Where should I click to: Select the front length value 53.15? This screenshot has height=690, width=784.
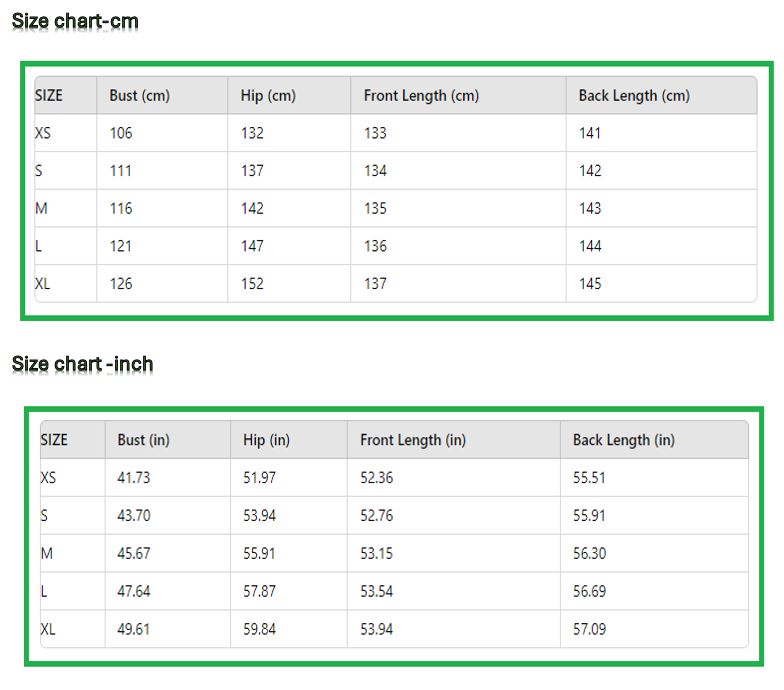pos(377,554)
